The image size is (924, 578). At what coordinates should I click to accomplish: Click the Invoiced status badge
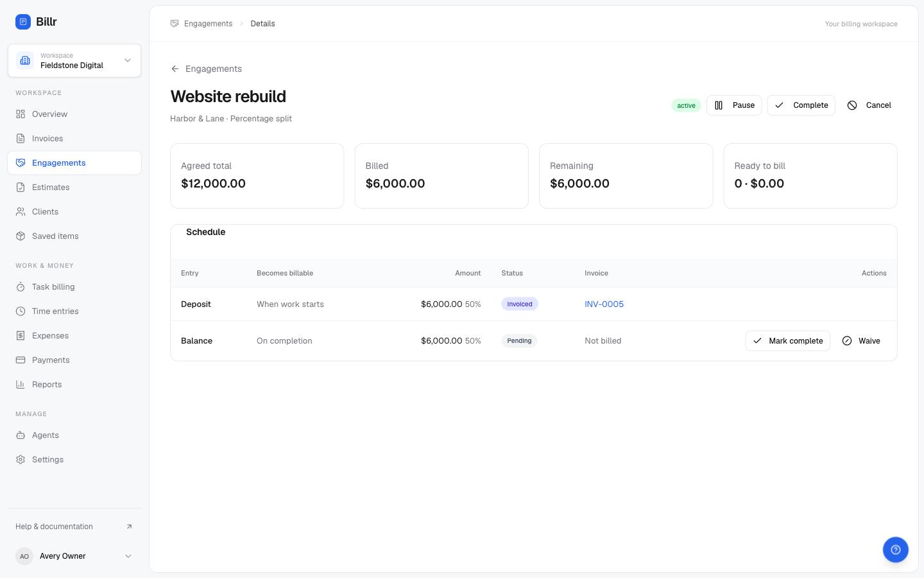tap(520, 304)
